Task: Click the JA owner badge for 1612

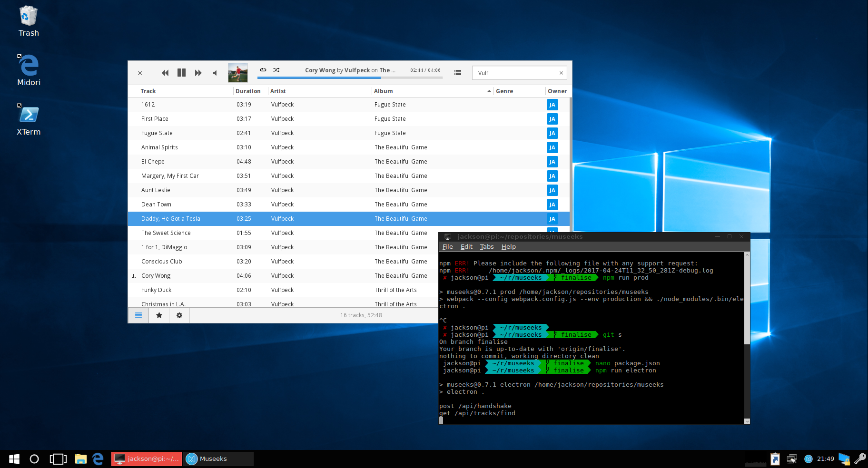Action: coord(552,105)
